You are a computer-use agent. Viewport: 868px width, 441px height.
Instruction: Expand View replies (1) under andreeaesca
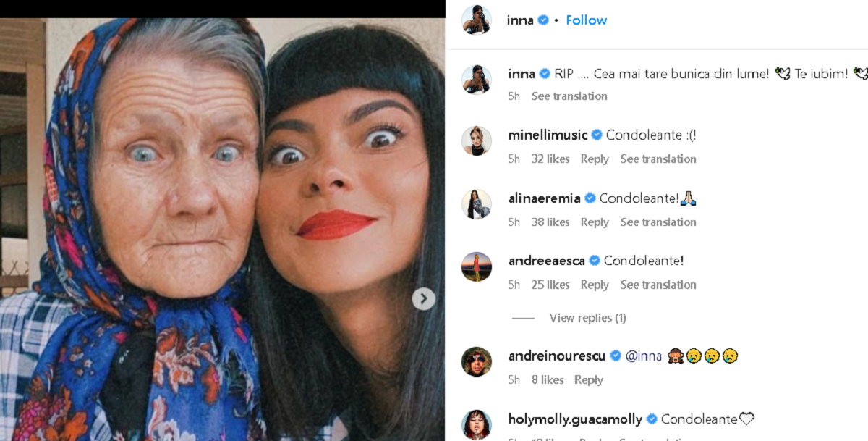587,318
